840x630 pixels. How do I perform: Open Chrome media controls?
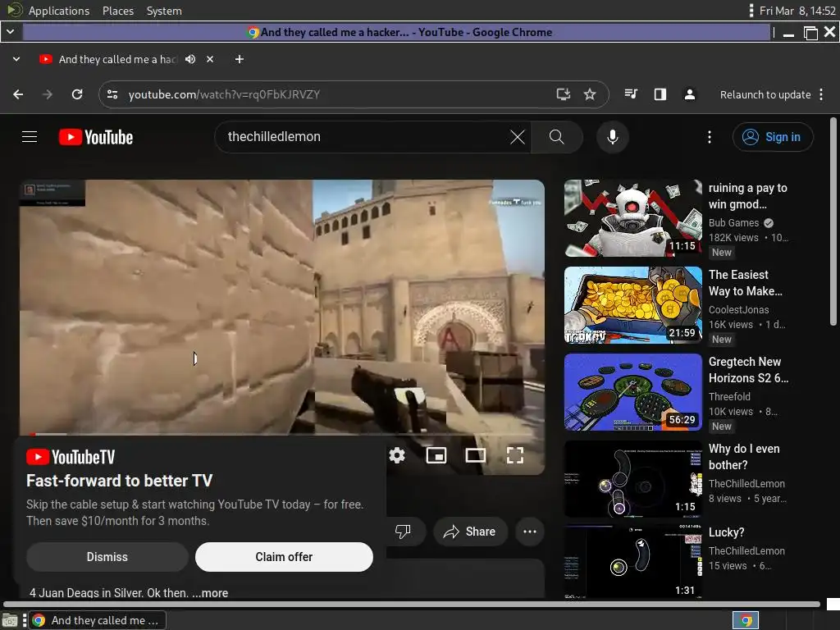631,94
